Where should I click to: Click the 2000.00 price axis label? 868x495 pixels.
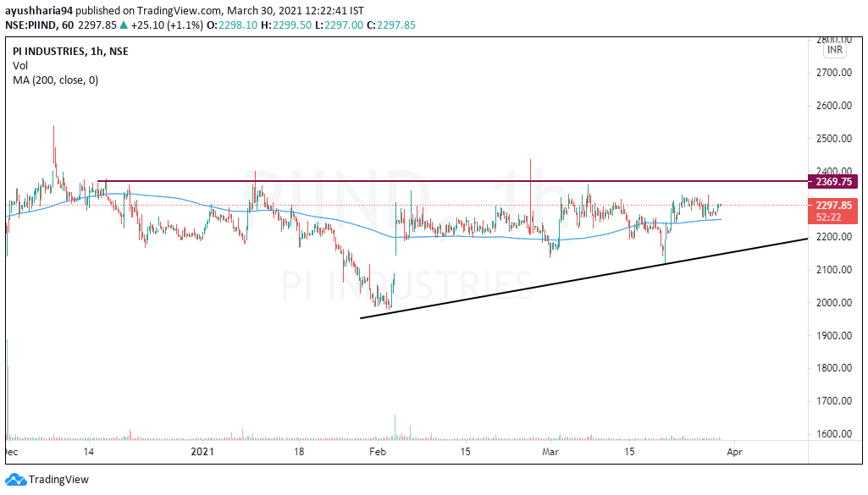click(833, 303)
